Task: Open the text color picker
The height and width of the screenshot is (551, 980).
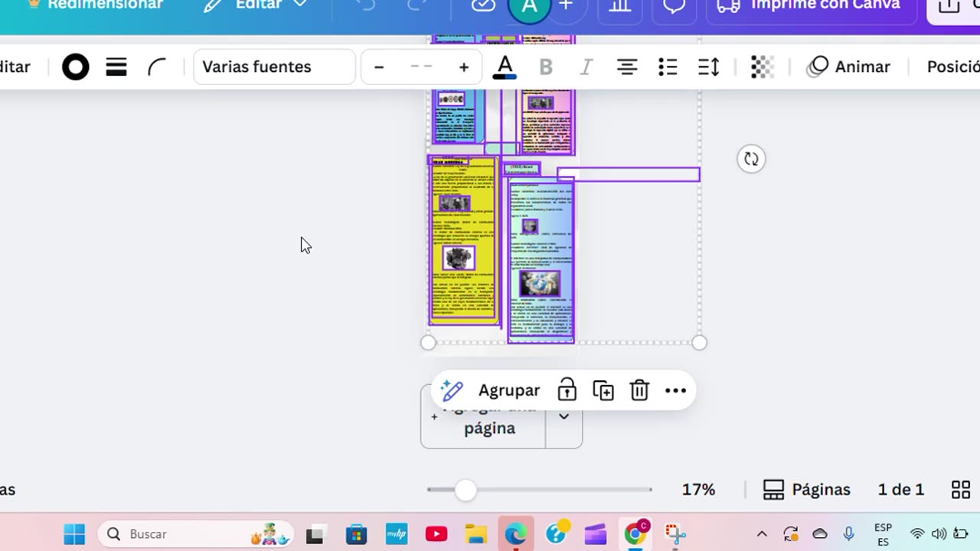Action: [x=505, y=67]
